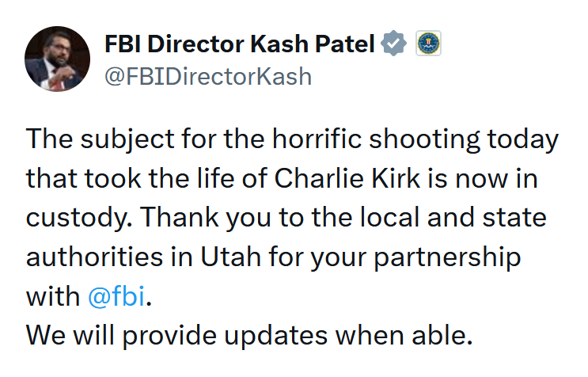The image size is (588, 377).
Task: Open the @FBIDirectorKash handle
Action: coord(208,76)
